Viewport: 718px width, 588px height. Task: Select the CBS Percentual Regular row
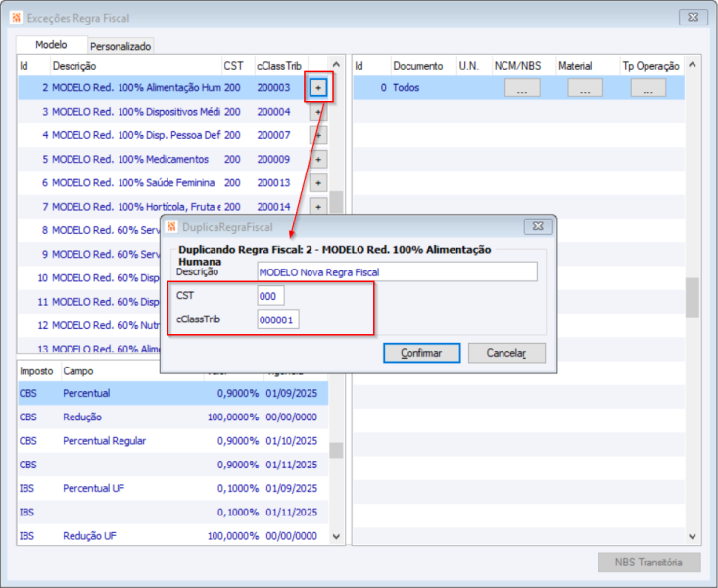tap(173, 441)
